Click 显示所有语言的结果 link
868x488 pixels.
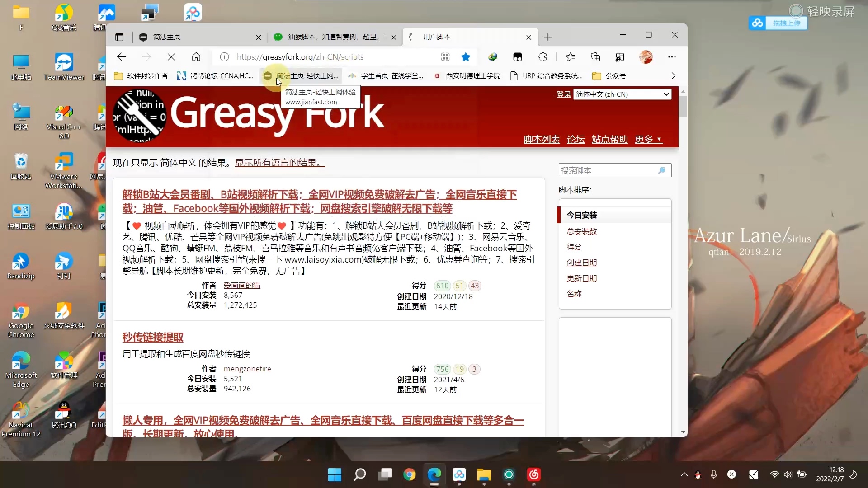[280, 163]
